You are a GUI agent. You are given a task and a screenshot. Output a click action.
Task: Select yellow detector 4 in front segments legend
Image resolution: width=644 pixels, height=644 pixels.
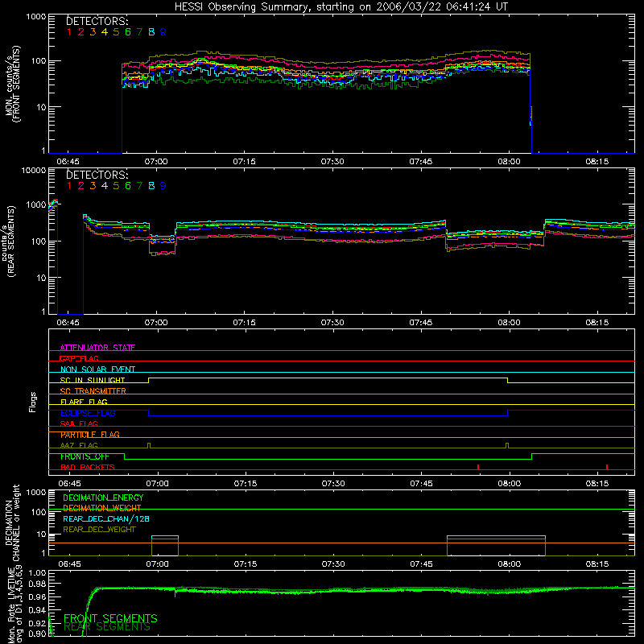click(x=105, y=31)
